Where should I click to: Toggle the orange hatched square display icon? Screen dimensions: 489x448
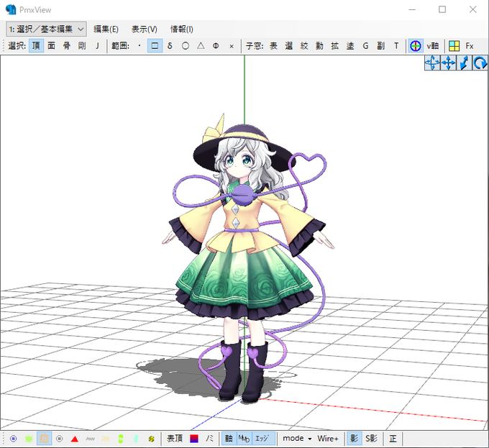tap(44, 439)
